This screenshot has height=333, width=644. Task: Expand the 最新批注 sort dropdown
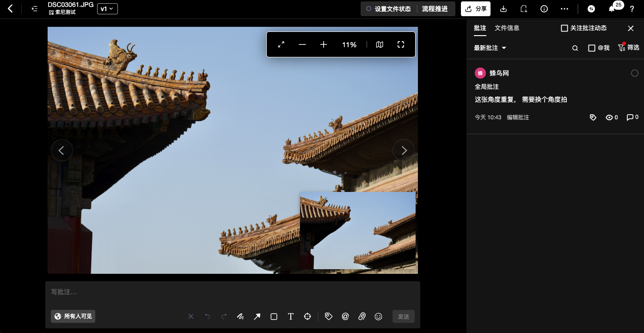tap(490, 48)
